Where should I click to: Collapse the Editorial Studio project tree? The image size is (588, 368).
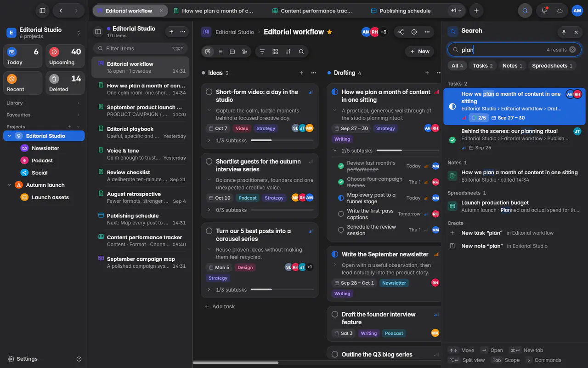[9, 136]
